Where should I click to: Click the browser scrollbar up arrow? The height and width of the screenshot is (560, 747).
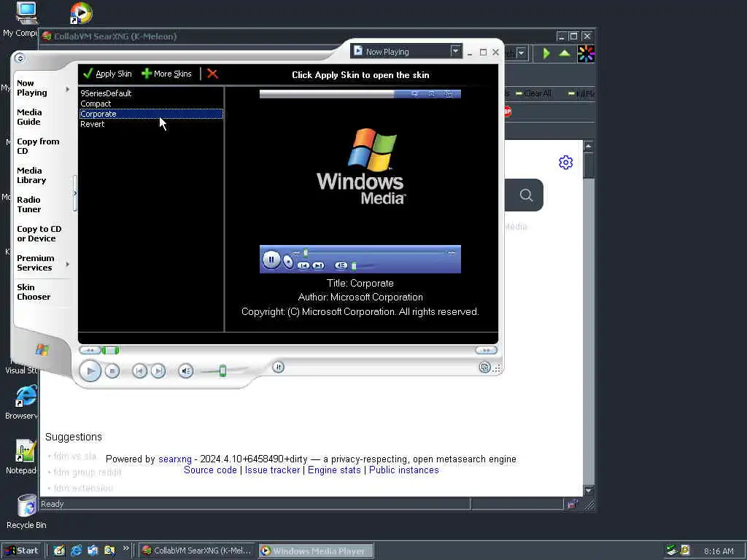coord(589,146)
